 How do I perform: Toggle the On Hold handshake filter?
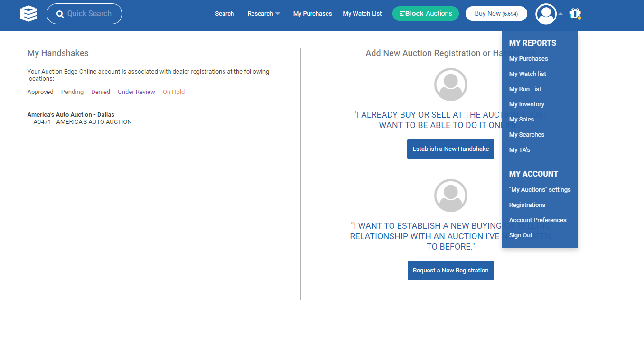pyautogui.click(x=173, y=92)
